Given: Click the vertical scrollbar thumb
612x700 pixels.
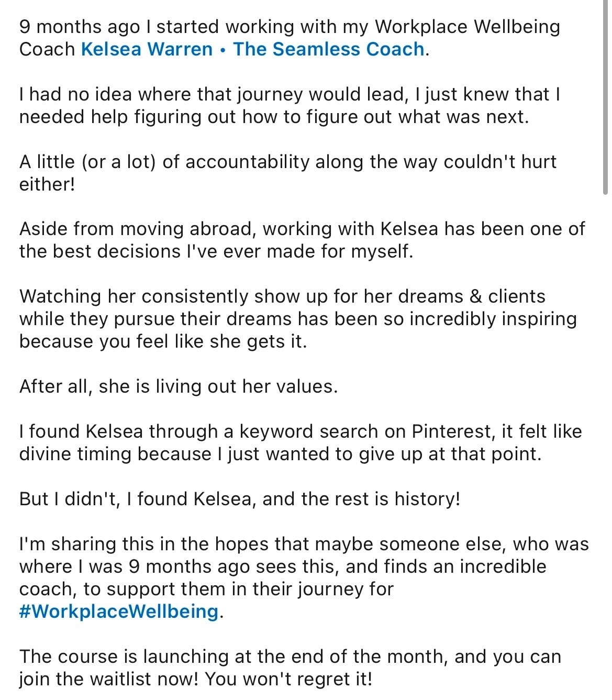Looking at the screenshot, I should point(605,97).
